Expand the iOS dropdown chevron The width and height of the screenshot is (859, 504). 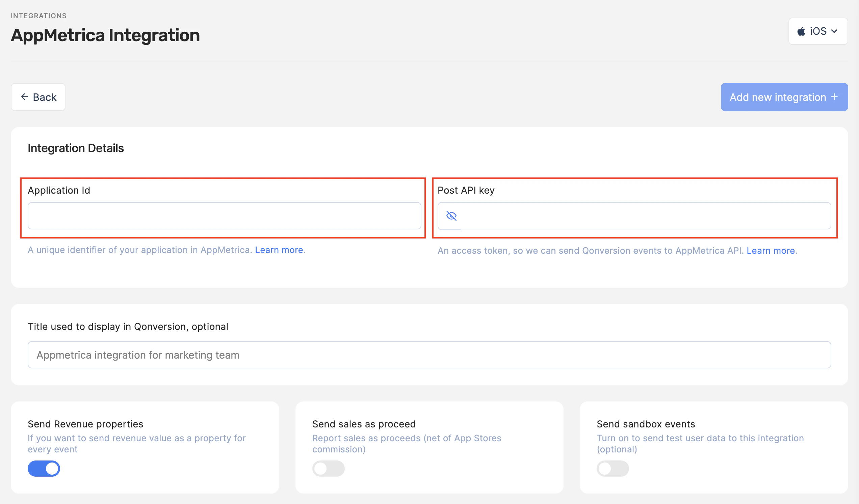coord(834,31)
